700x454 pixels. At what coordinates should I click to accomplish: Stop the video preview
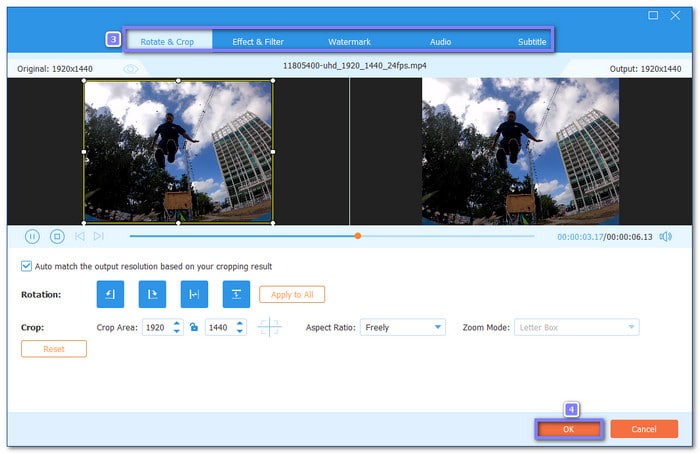click(57, 237)
